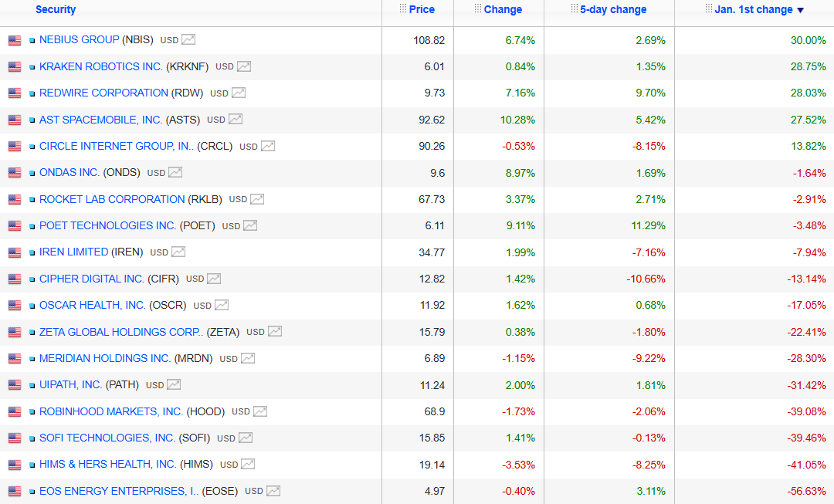Screen dimensions: 834x504
Task: Open CIRCLE INTERNET GROUP security link
Action: tap(117, 146)
